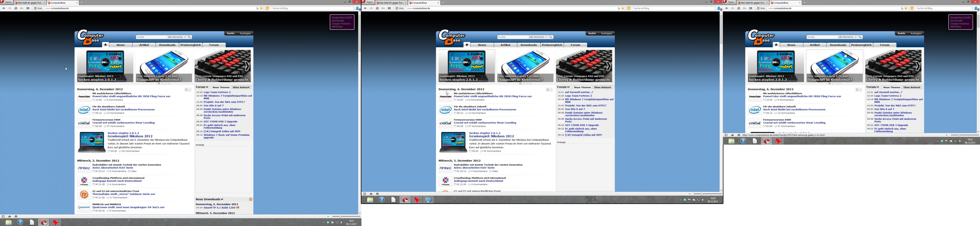Image resolution: width=980 pixels, height=226 pixels.
Task: Click the Qualcomm Snapdragon-S4-SoCs article link
Action: point(129,207)
